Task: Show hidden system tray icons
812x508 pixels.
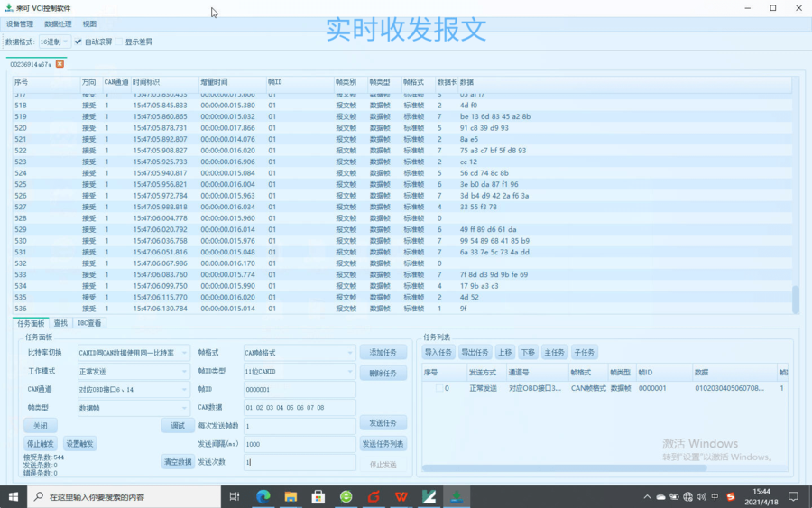Action: click(647, 496)
